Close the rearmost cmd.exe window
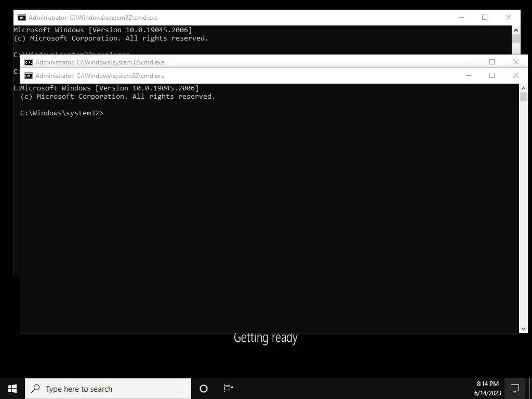Viewport: 532px width, 399px height. click(508, 17)
